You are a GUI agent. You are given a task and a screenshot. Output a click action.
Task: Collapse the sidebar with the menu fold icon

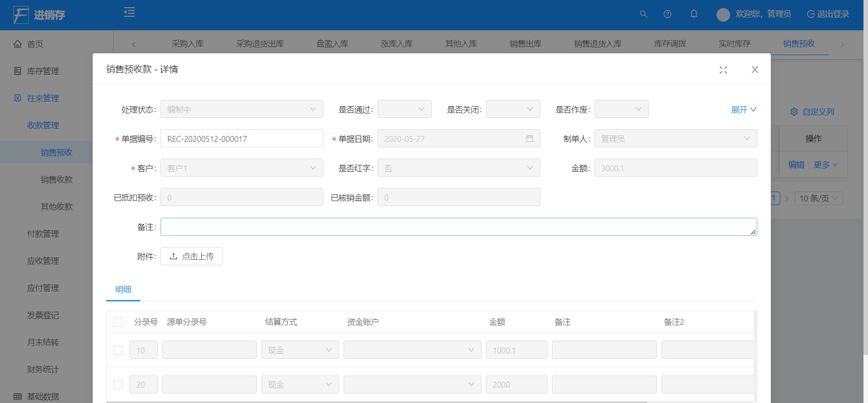[x=130, y=13]
